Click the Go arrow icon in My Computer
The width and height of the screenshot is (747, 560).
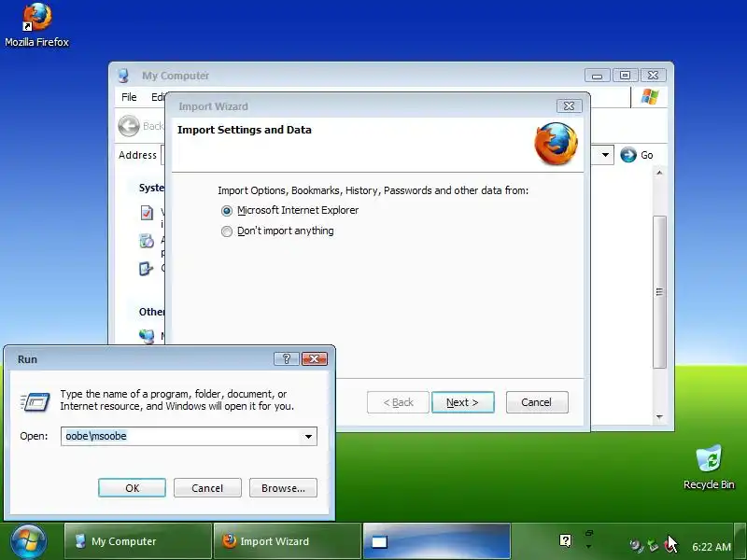click(628, 155)
